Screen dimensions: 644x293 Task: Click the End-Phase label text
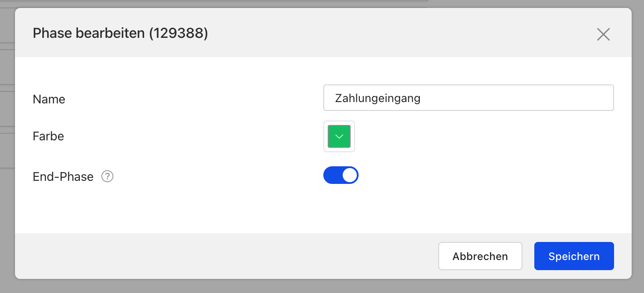pos(63,176)
